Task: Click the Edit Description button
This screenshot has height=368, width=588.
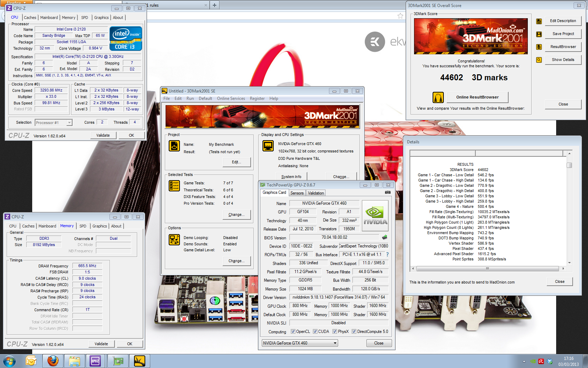Action: click(563, 21)
